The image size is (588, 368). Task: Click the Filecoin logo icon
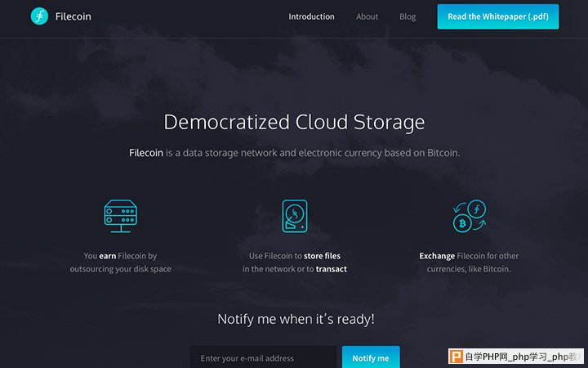click(39, 16)
